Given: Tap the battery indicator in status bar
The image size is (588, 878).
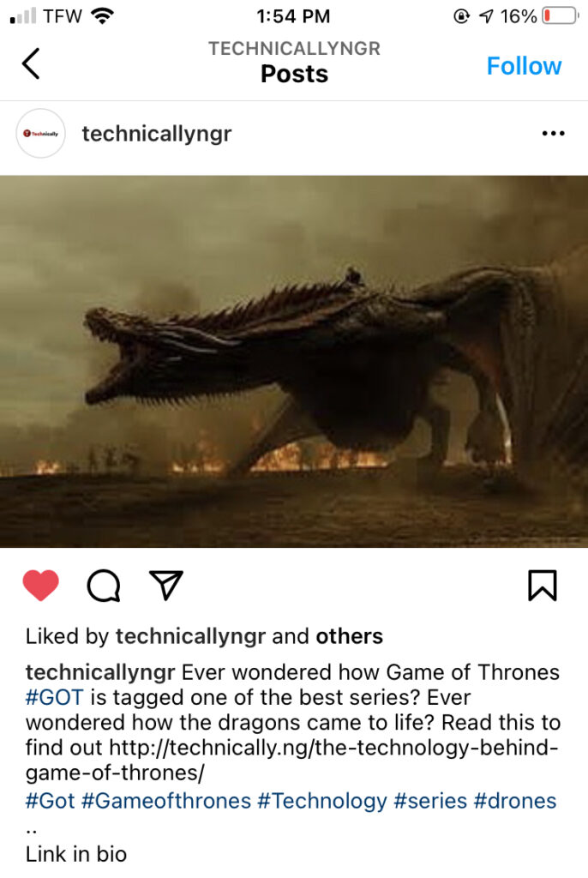Looking at the screenshot, I should pyautogui.click(x=559, y=15).
